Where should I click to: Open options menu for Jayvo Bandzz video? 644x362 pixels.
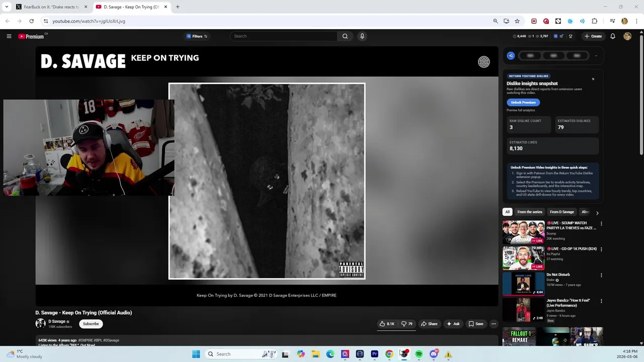click(601, 301)
